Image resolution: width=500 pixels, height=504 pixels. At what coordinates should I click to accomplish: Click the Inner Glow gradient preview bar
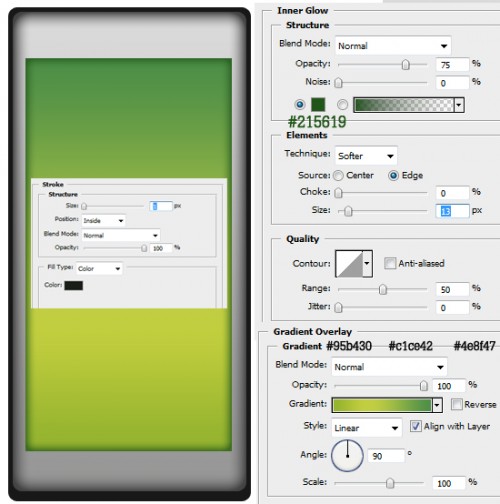(404, 105)
